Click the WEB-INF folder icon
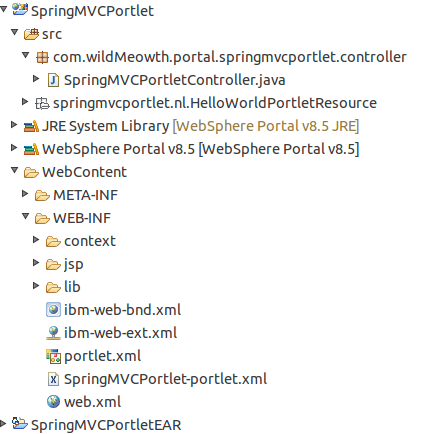 pos(42,218)
